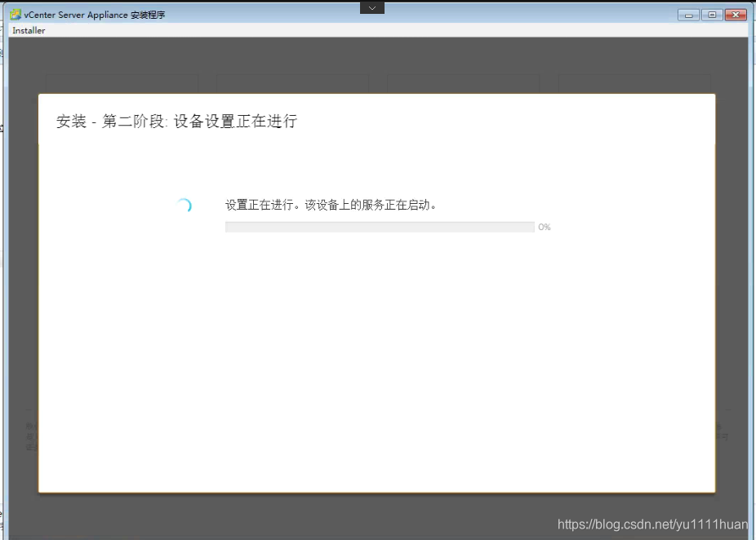Click the dropdown chevron tab at top center
Viewport: 756px width, 540px height.
(x=372, y=7)
